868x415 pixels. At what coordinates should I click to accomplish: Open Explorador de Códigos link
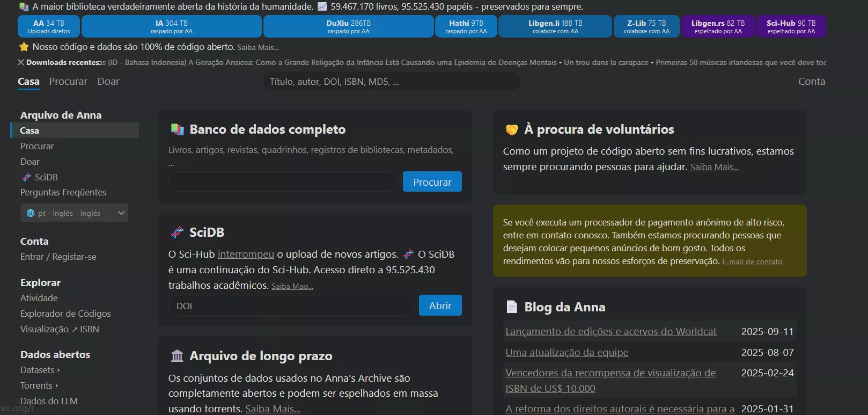65,314
